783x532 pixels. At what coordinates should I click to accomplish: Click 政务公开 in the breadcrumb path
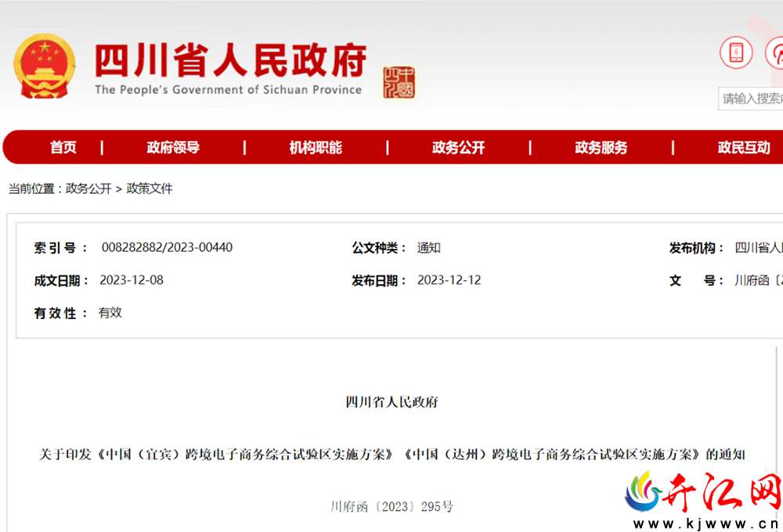point(88,189)
